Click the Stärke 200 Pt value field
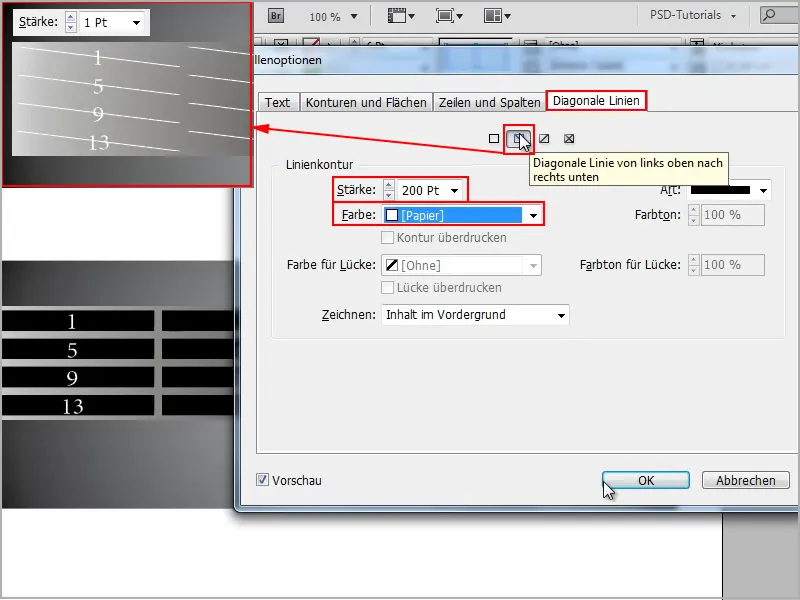 (x=421, y=190)
